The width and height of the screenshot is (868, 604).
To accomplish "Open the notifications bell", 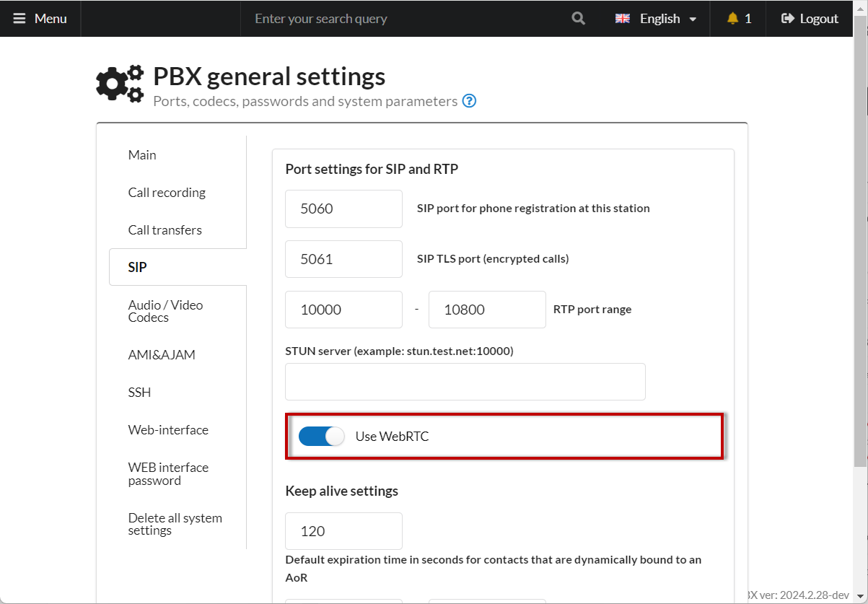I will [733, 19].
